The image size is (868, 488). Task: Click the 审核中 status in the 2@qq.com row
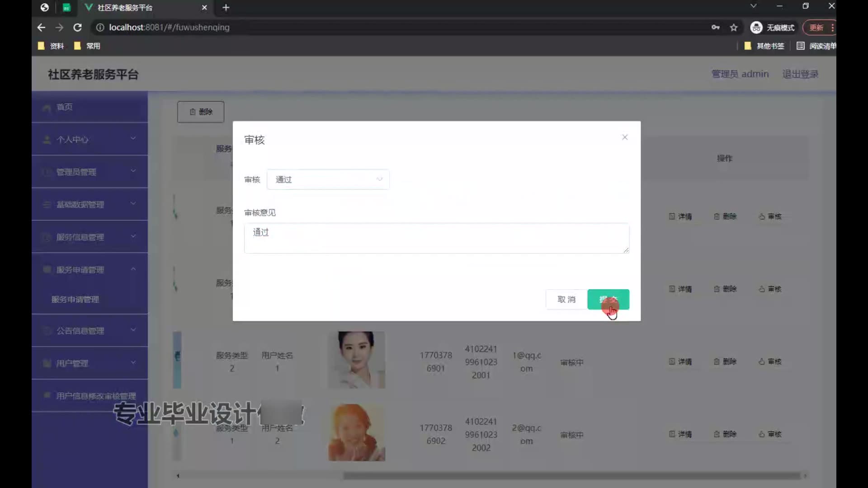(572, 435)
